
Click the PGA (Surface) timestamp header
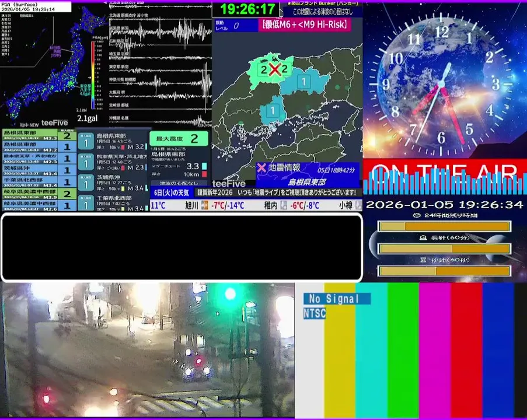[36, 7]
